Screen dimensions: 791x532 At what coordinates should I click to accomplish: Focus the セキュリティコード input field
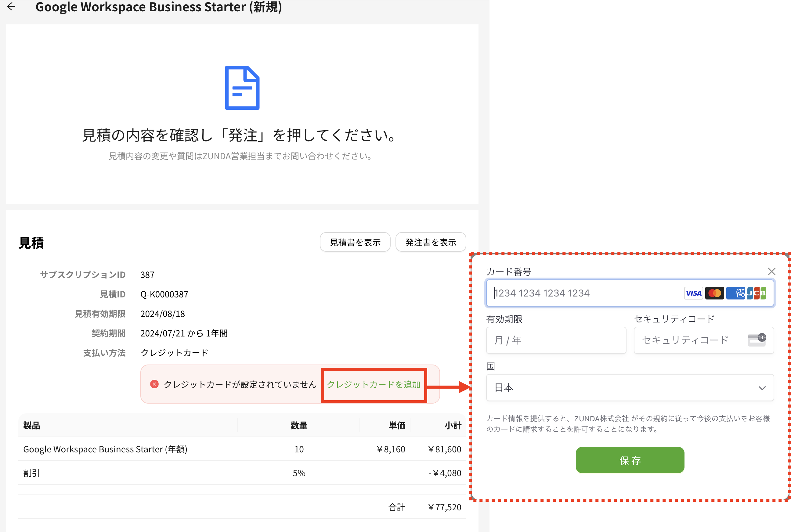(x=704, y=340)
